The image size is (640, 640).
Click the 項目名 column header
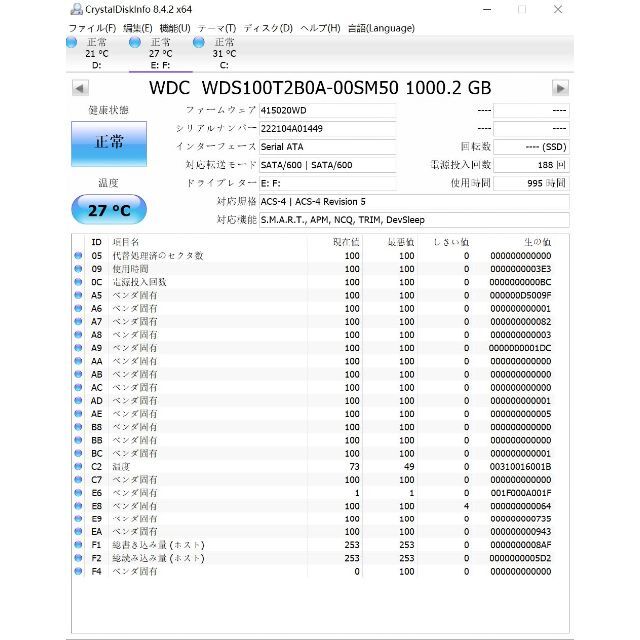click(x=126, y=242)
